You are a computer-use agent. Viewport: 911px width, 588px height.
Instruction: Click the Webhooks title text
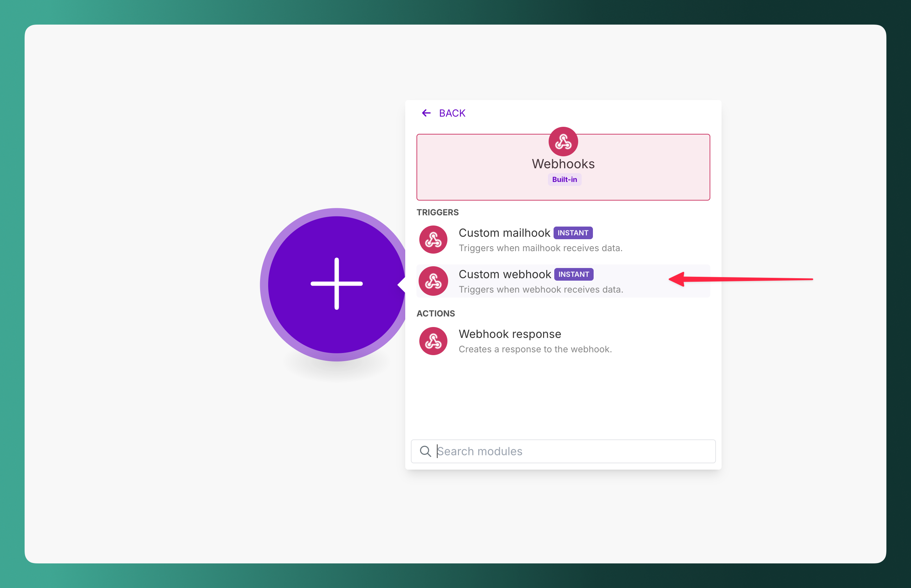[563, 163]
